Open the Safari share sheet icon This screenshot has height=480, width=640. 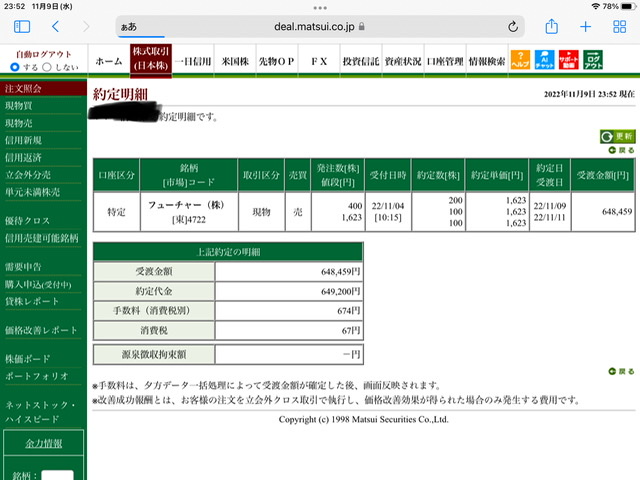tap(551, 27)
